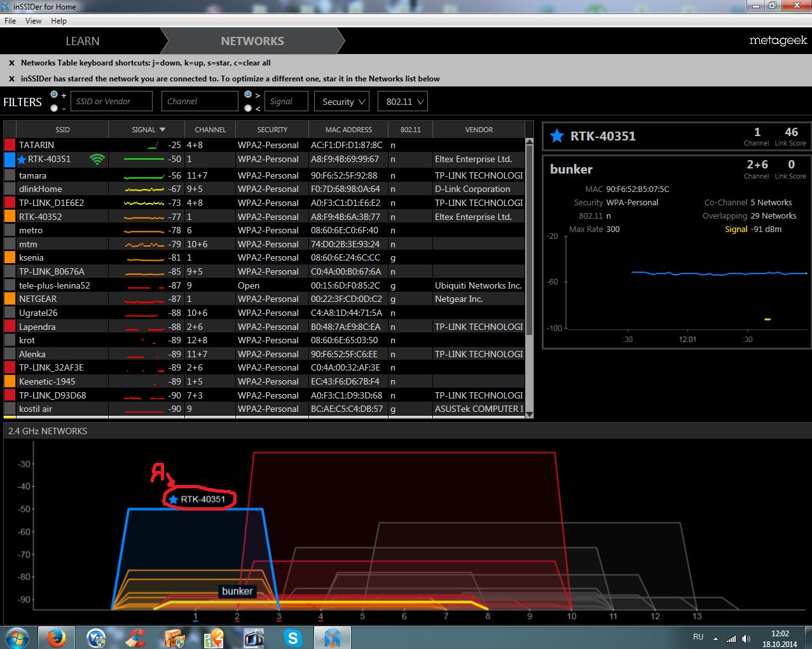Screen dimensions: 812x649
Task: Open the Help menu
Action: pos(59,21)
